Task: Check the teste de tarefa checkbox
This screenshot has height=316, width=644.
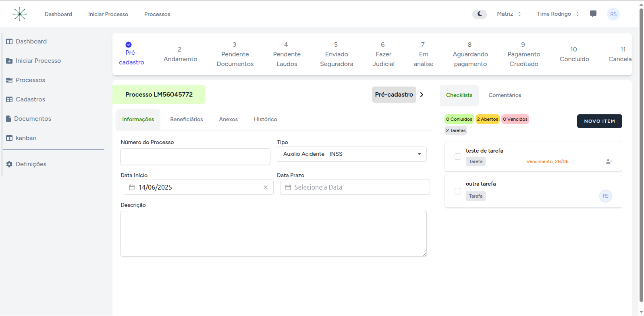Action: (458, 157)
